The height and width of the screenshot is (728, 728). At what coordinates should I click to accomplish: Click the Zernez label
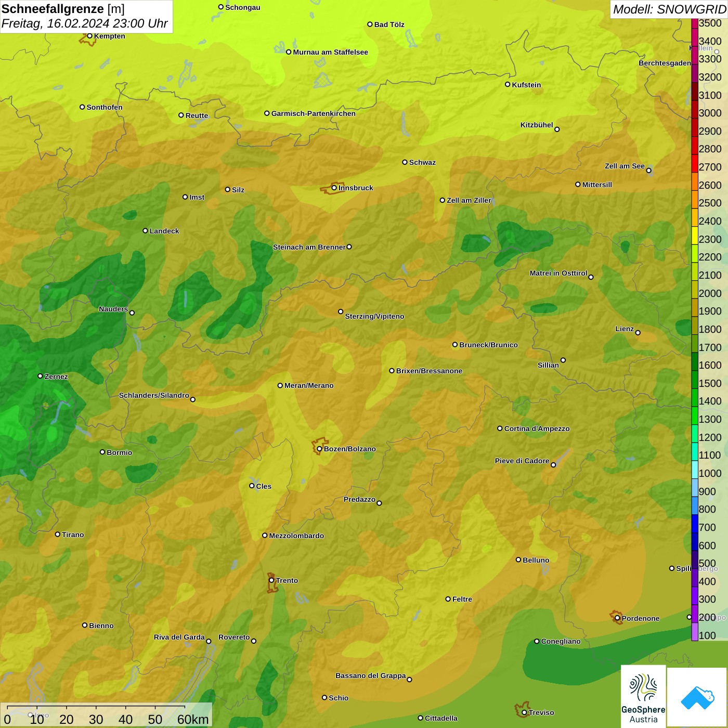click(x=56, y=376)
